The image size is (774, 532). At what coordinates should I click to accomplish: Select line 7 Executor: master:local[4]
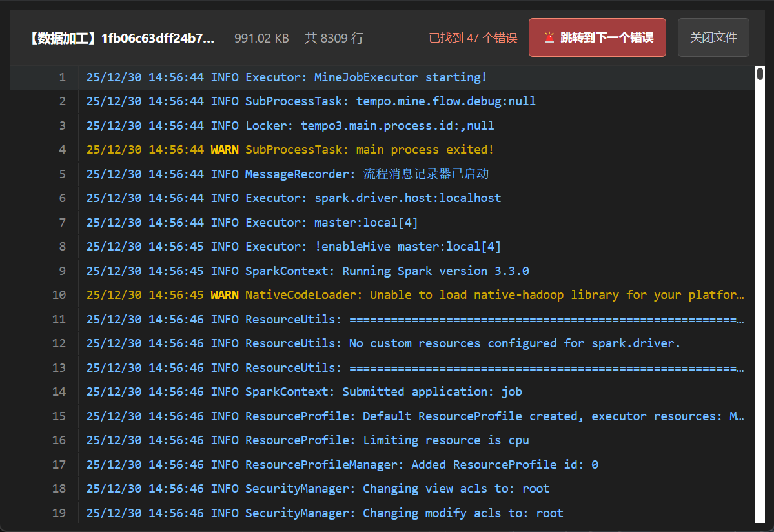coord(382,223)
